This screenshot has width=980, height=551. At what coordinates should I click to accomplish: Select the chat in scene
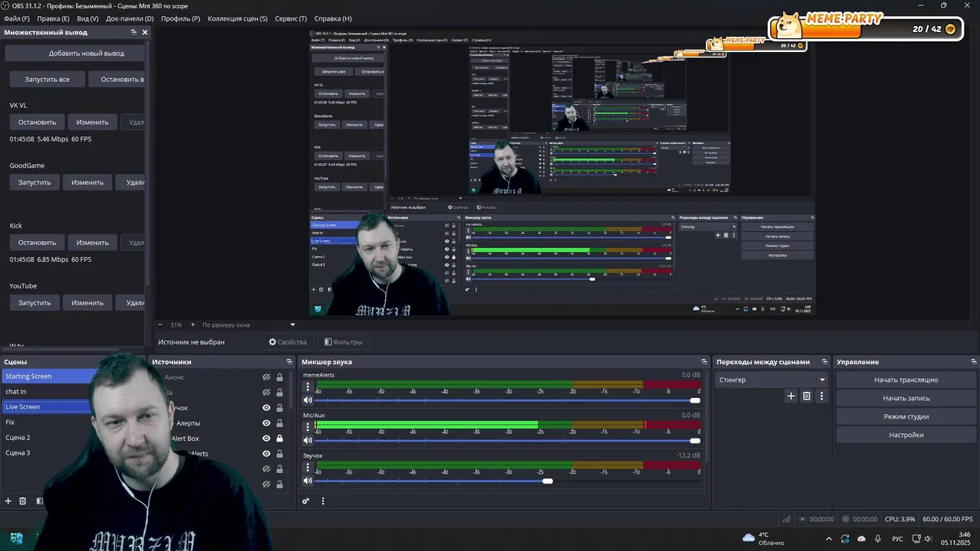click(x=47, y=392)
